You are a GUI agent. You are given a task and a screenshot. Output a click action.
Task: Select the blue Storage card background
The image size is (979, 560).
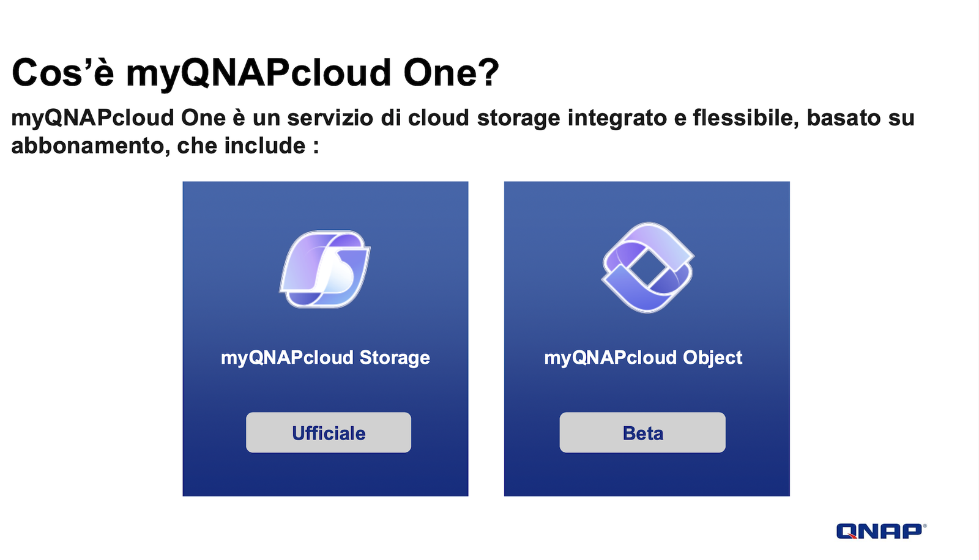coord(326,339)
